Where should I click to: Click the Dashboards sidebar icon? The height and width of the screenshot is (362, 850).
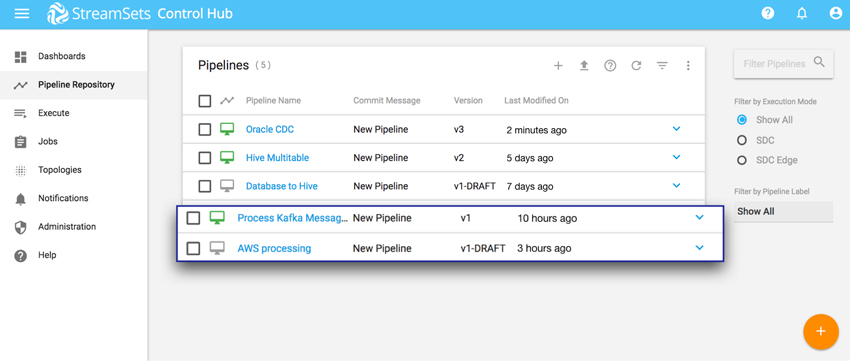pyautogui.click(x=21, y=56)
